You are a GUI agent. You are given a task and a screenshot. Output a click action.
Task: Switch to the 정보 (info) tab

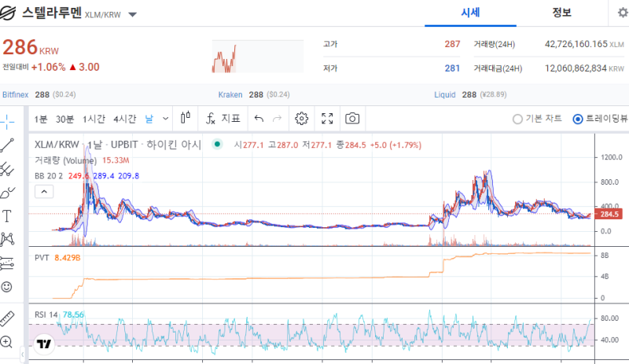coord(561,13)
